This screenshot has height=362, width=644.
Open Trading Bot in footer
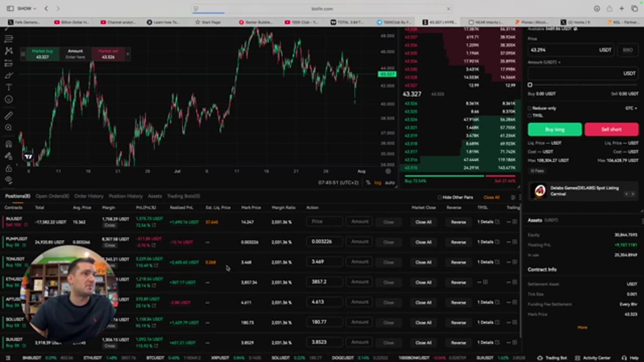[x=553, y=358]
